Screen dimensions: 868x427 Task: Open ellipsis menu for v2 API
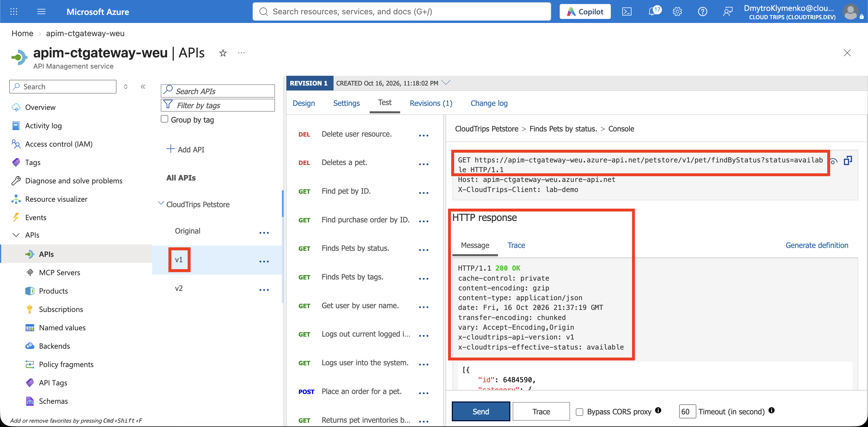coord(264,290)
